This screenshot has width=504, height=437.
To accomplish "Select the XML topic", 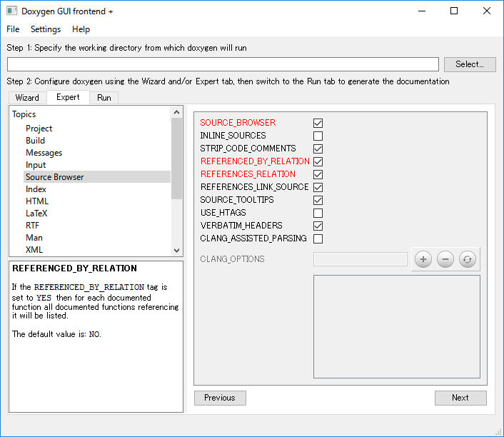I will pos(34,250).
